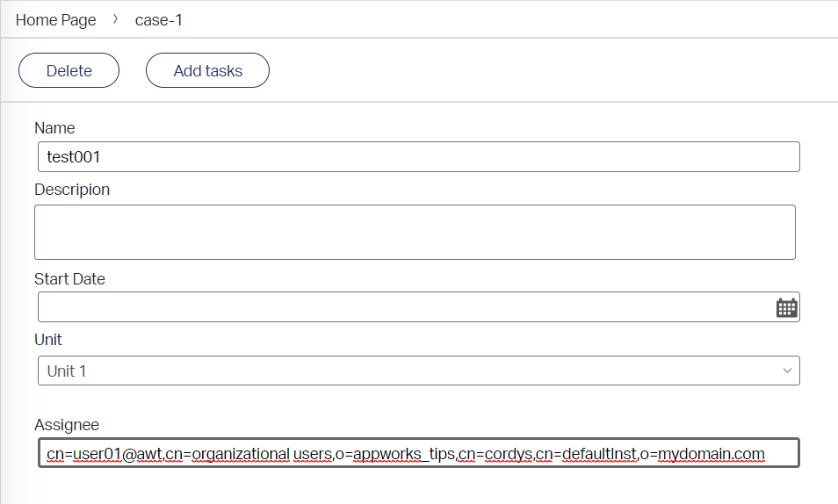This screenshot has width=838, height=504.
Task: Focus the Name field containing test001
Action: point(418,157)
